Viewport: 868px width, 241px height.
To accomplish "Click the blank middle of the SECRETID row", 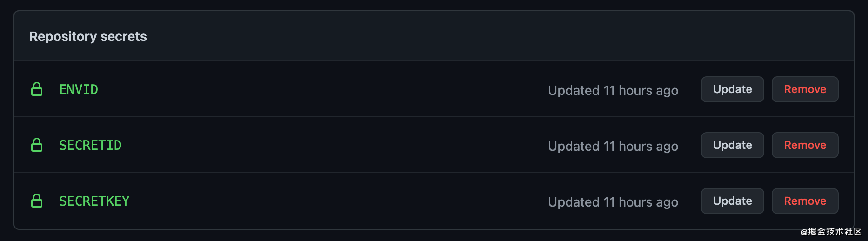I will point(326,145).
